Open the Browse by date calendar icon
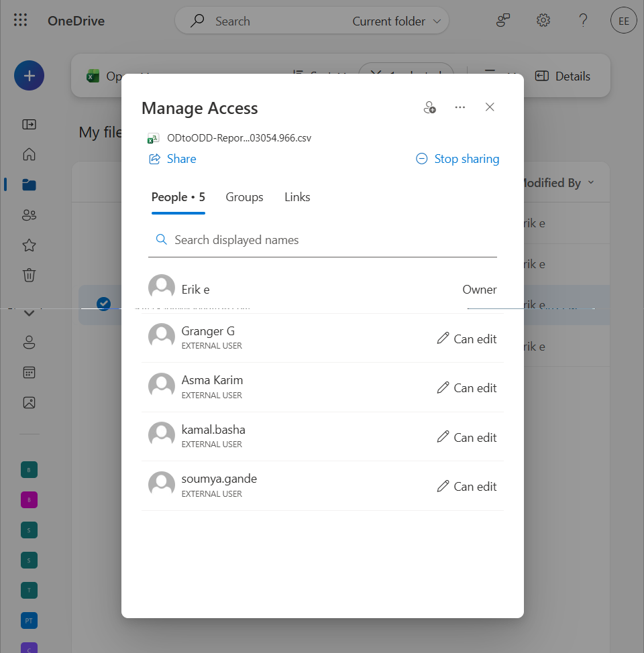The width and height of the screenshot is (644, 653). tap(29, 372)
